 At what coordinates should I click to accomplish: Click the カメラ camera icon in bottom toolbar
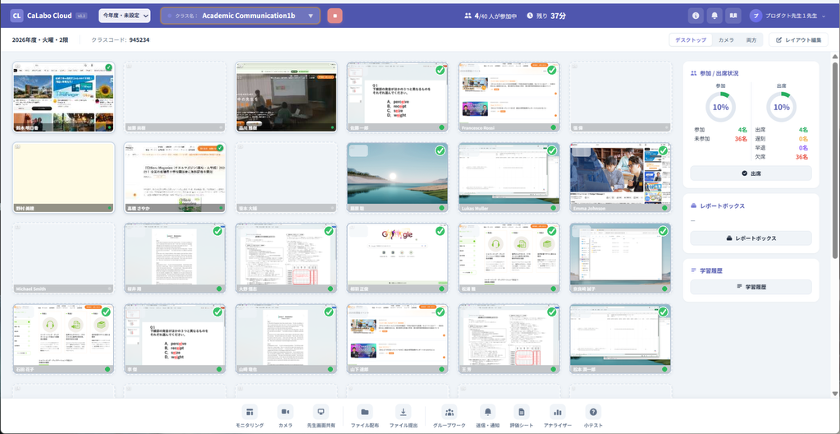pyautogui.click(x=285, y=412)
